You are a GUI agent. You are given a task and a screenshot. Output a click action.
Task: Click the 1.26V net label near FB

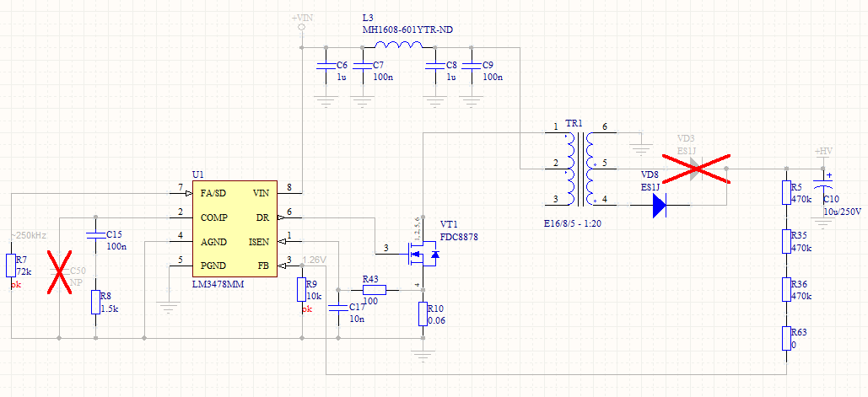coord(315,260)
